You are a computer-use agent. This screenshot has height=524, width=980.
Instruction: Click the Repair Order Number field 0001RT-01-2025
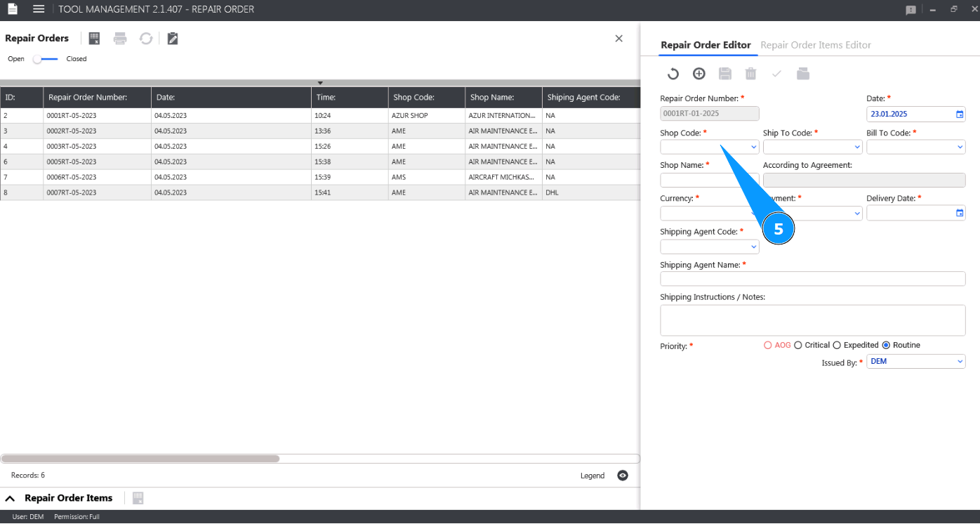pyautogui.click(x=709, y=114)
